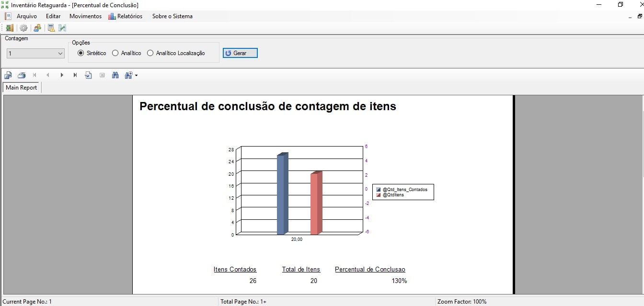
Task: Open the Arquivo menu
Action: click(x=27, y=16)
